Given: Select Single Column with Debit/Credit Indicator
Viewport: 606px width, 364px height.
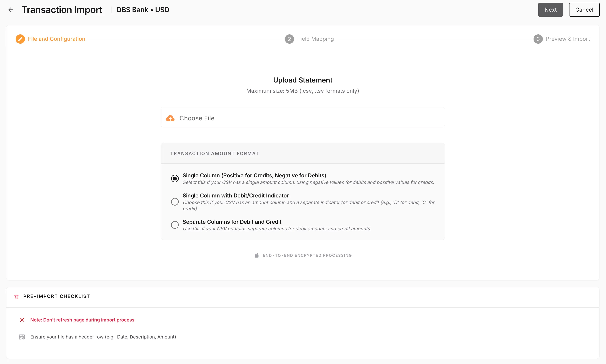Looking at the screenshot, I should (x=175, y=201).
